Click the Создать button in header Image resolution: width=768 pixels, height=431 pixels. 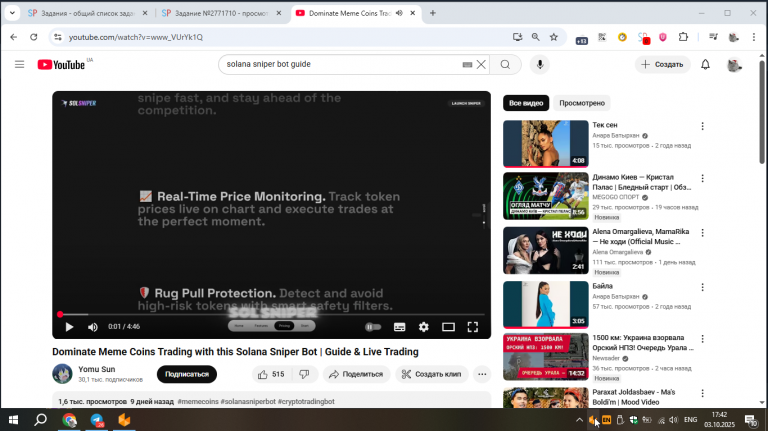click(663, 64)
